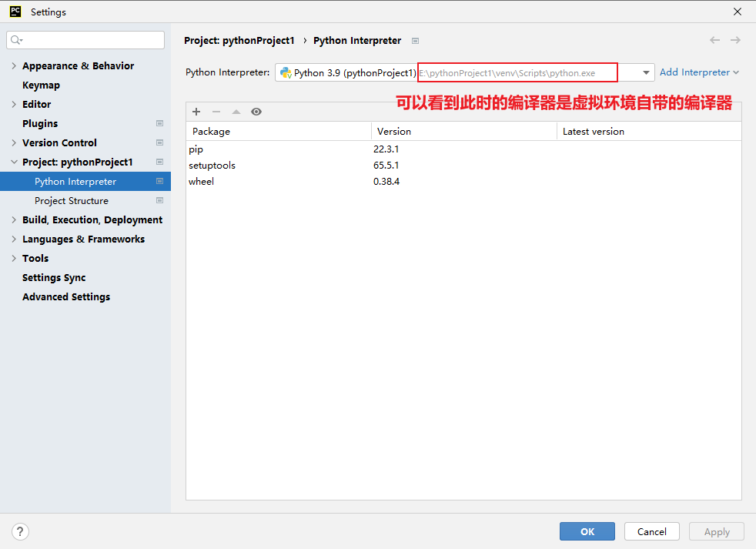Screen dimensions: 756x549
Task: Expand Appearance & Behavior section
Action: (x=14, y=65)
